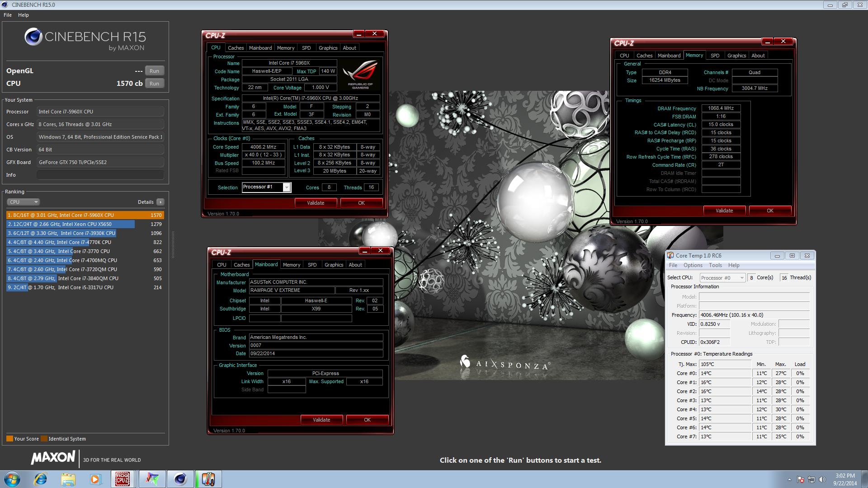Image resolution: width=868 pixels, height=488 pixels.
Task: Click the DRAM Frequency 1068.4 MHz value
Action: point(721,108)
